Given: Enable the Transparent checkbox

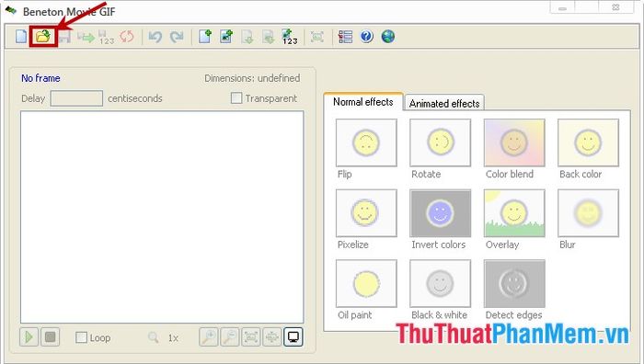Looking at the screenshot, I should [236, 98].
